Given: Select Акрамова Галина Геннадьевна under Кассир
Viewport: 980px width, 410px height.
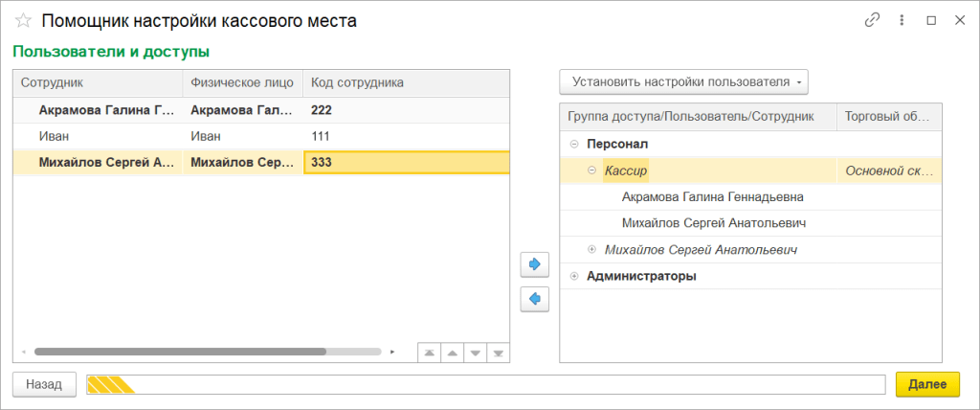Looking at the screenshot, I should (712, 197).
